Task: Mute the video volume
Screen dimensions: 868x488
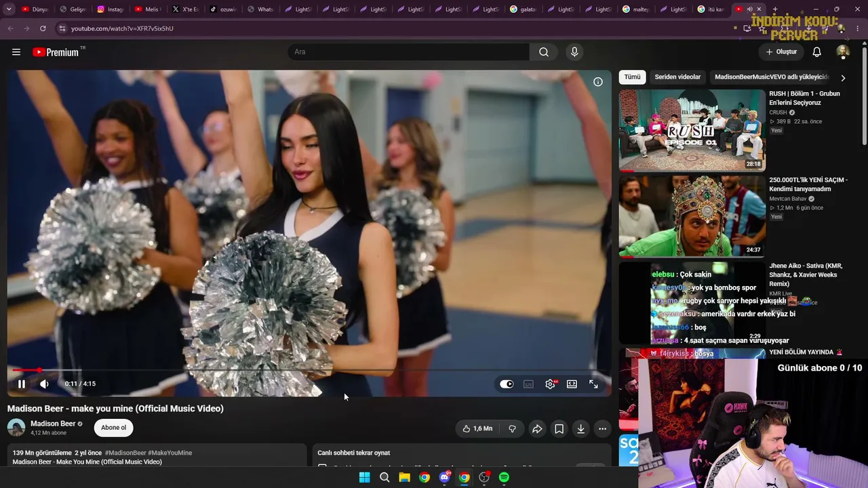Action: 44,384
